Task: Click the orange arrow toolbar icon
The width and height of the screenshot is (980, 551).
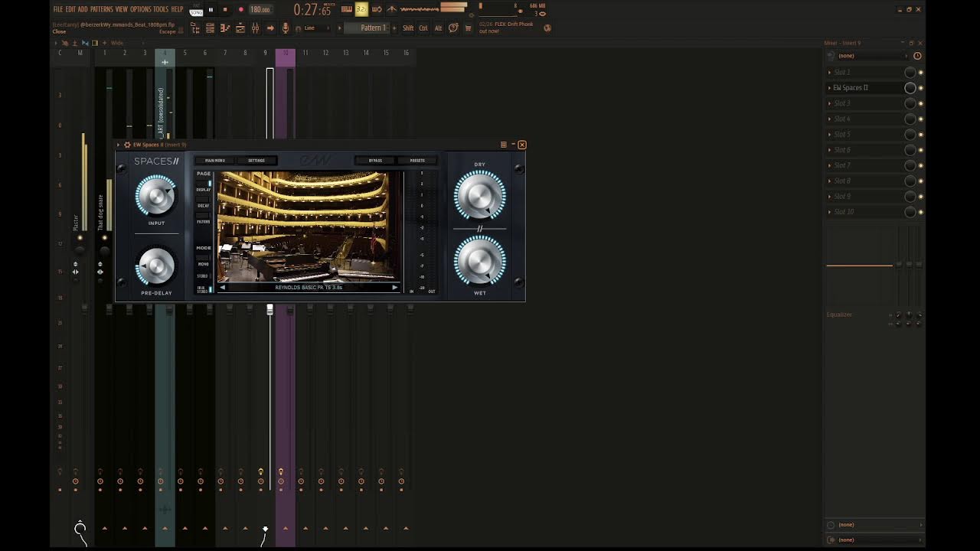Action: [270, 28]
